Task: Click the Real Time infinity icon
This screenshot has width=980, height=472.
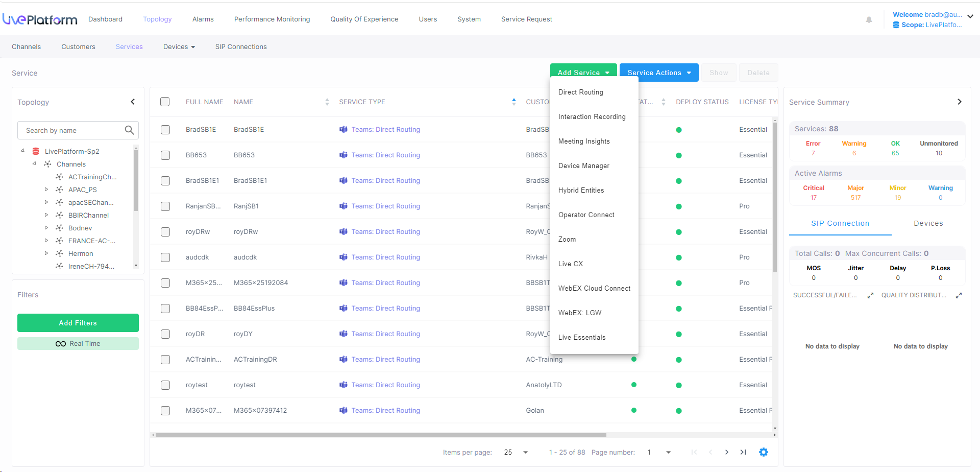Action: pos(61,344)
